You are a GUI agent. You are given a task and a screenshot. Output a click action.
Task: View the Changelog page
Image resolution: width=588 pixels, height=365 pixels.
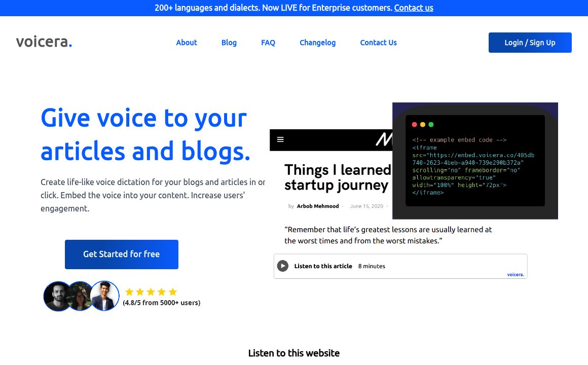click(x=317, y=43)
